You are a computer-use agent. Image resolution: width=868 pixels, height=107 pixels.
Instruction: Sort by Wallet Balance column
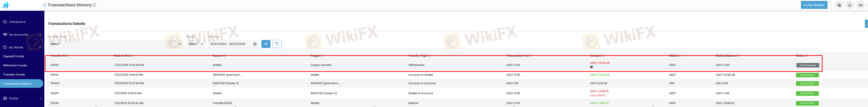tap(728, 55)
